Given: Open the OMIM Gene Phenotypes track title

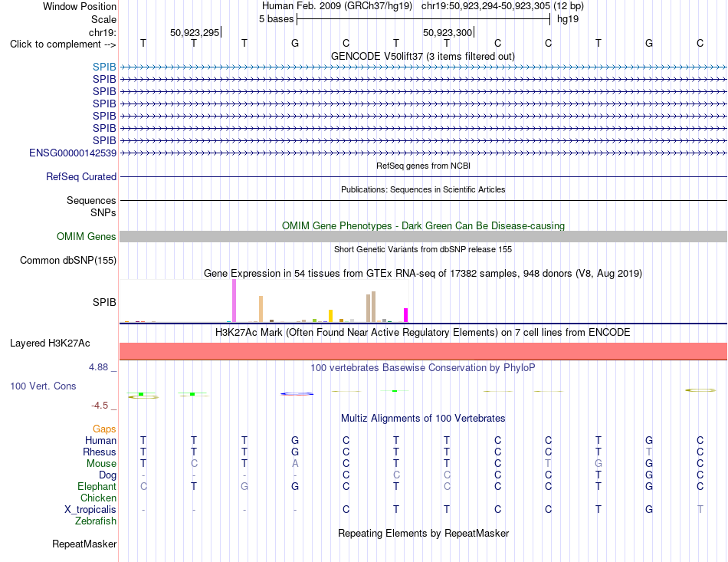Looking at the screenshot, I should (424, 225).
